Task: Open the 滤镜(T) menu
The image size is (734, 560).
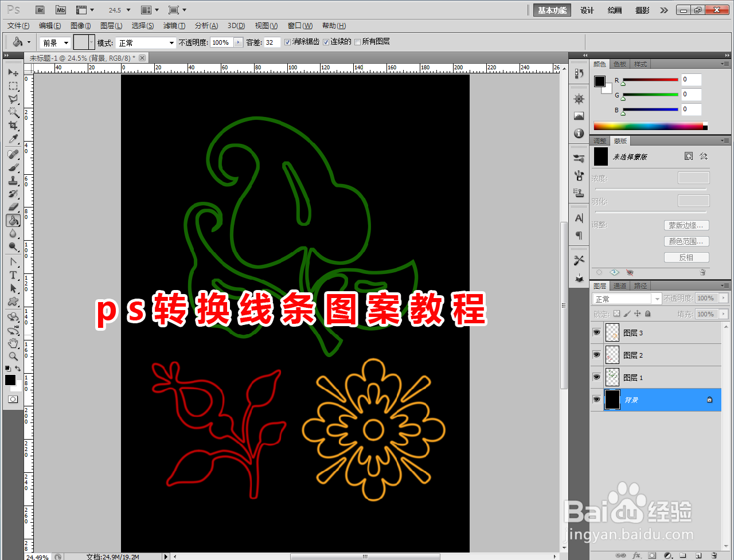Action: [174, 26]
